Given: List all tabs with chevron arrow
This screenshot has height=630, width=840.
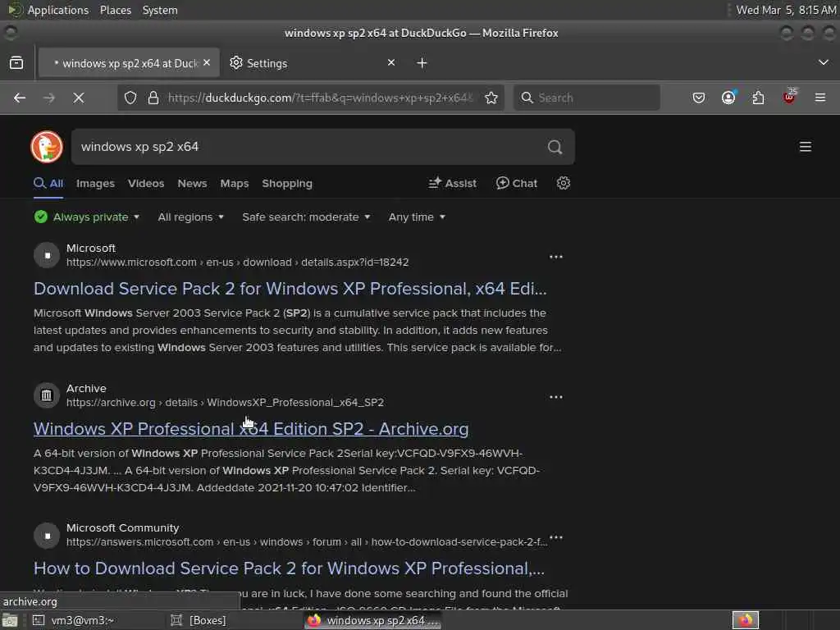Looking at the screenshot, I should click(x=824, y=62).
